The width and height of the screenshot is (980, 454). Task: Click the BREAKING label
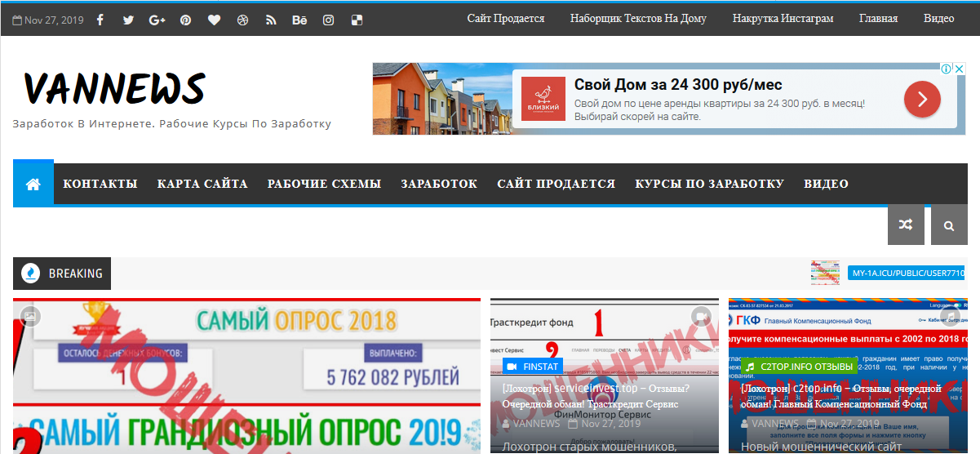pyautogui.click(x=76, y=274)
